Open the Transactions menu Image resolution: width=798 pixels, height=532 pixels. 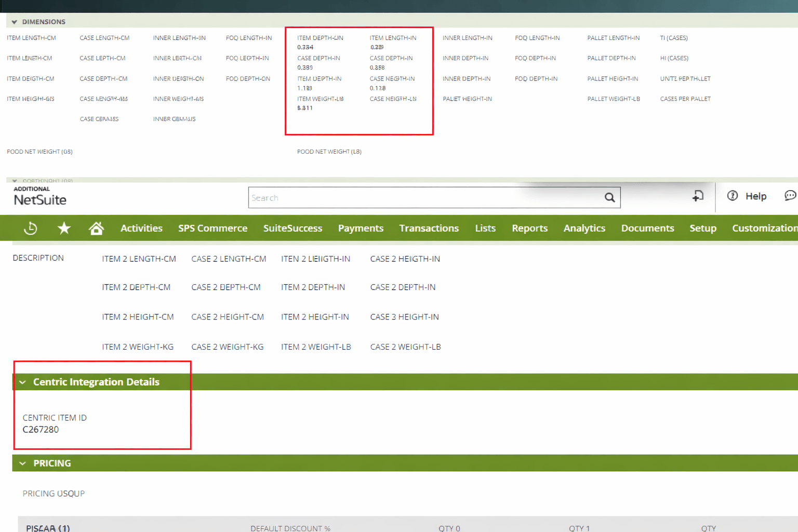[429, 228]
